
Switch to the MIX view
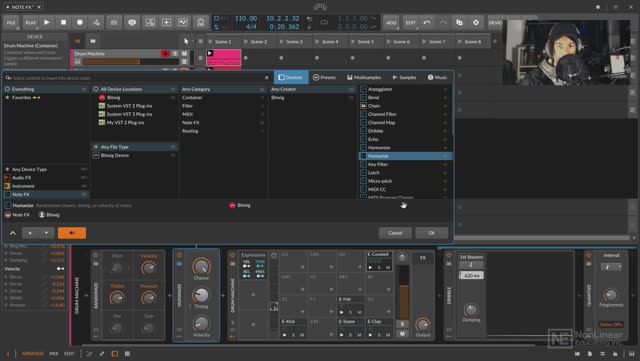pos(54,354)
